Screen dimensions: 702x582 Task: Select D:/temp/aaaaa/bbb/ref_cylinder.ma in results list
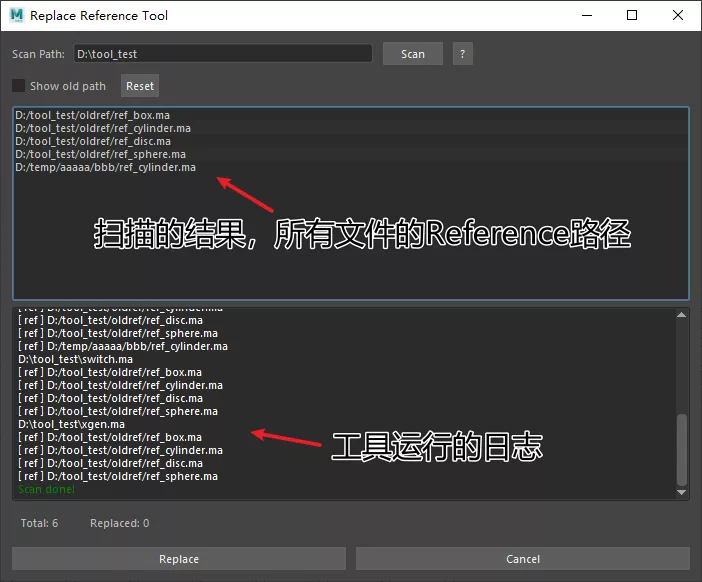tap(351, 167)
